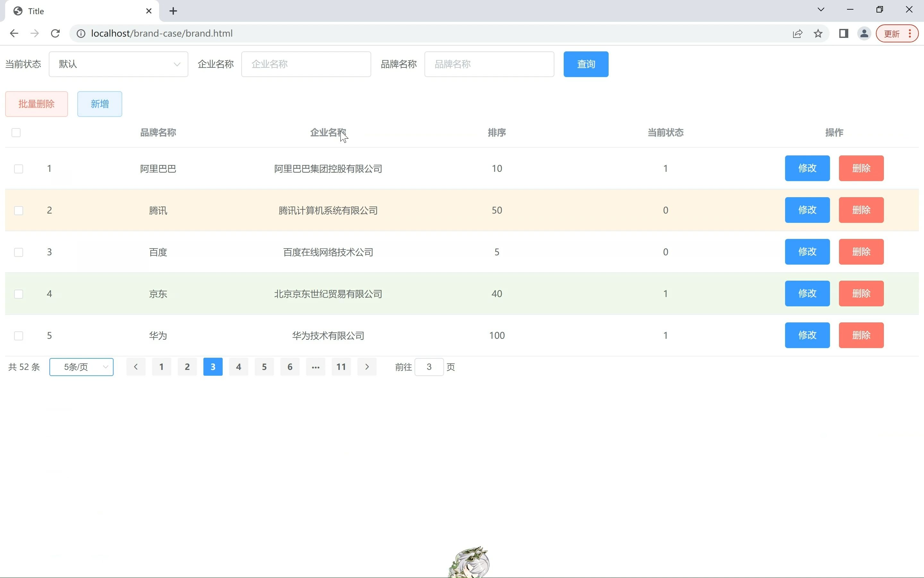Select cell 百度在线网络技术公司
This screenshot has height=578, width=924.
coord(328,252)
